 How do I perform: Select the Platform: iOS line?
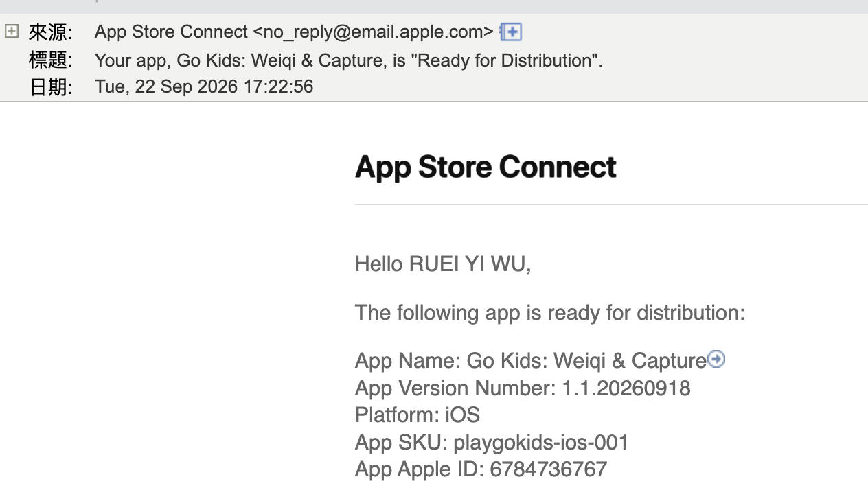pos(418,415)
